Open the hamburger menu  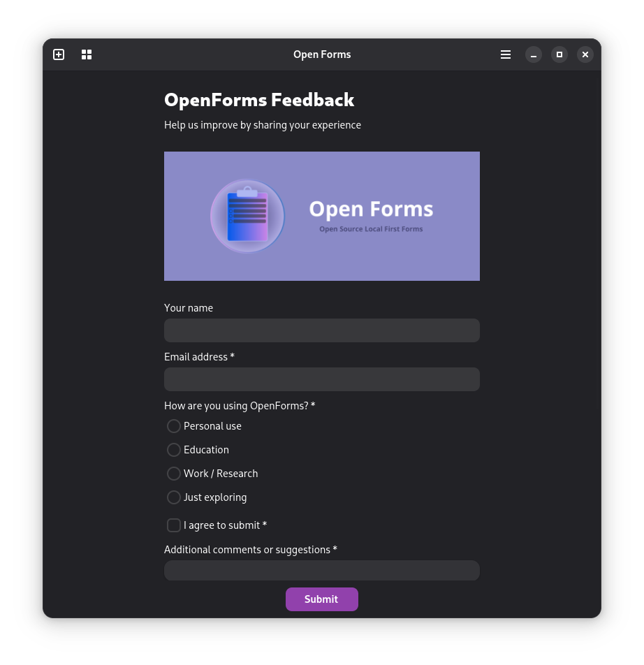(505, 54)
